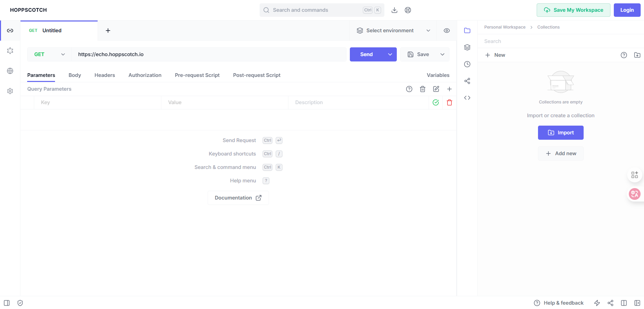
Task: Open the Realtime globe icon in sidebar
Action: pos(10,71)
